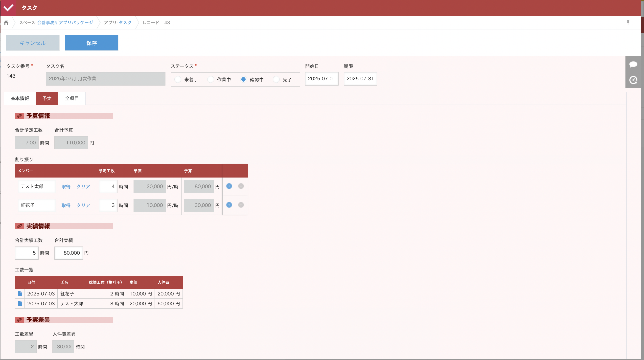
Task: Remove the テスト太郎 allocation row
Action: pyautogui.click(x=241, y=186)
